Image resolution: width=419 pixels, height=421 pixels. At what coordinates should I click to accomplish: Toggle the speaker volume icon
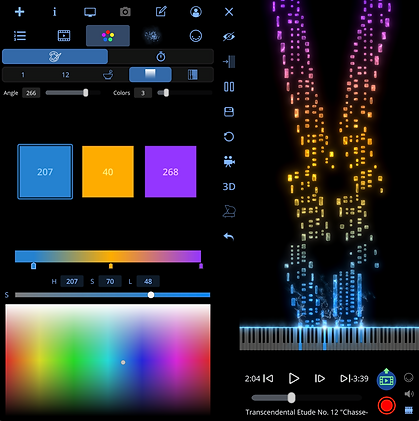point(409,394)
